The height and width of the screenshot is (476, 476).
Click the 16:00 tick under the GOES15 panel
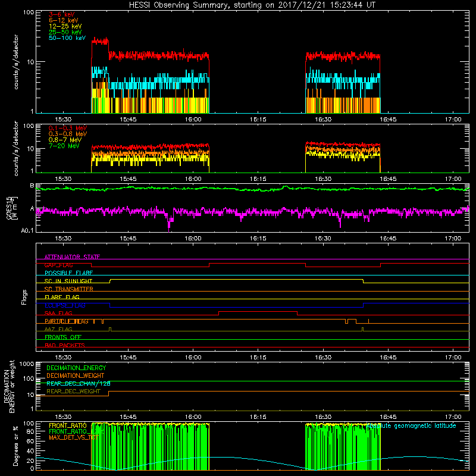(x=193, y=239)
